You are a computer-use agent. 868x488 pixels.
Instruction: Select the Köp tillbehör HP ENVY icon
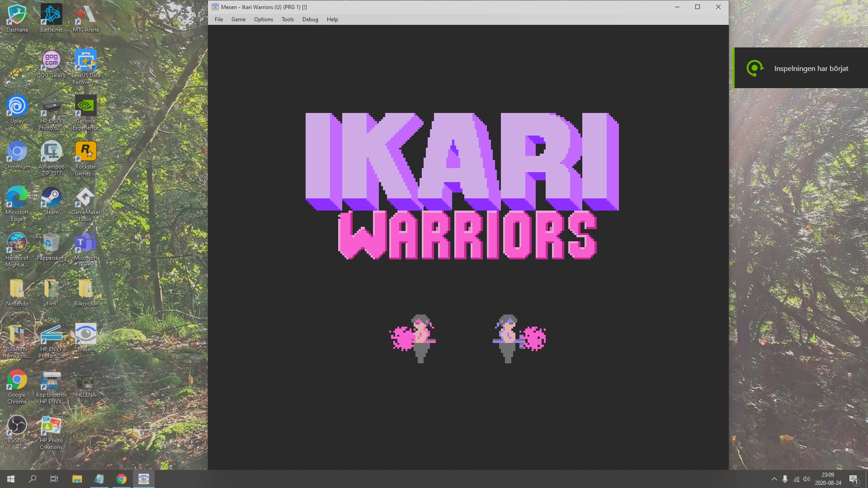[52, 387]
